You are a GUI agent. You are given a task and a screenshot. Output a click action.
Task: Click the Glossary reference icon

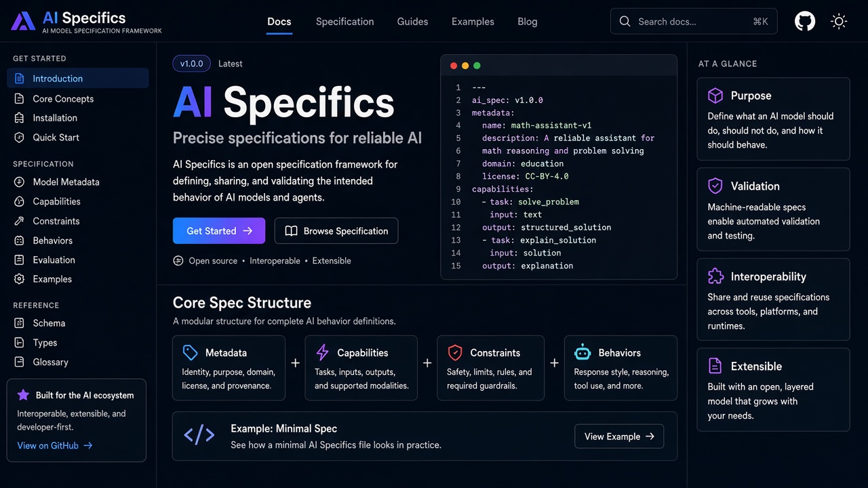pyautogui.click(x=19, y=362)
